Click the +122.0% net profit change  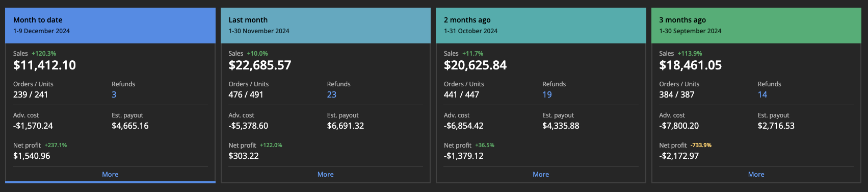[x=271, y=146]
